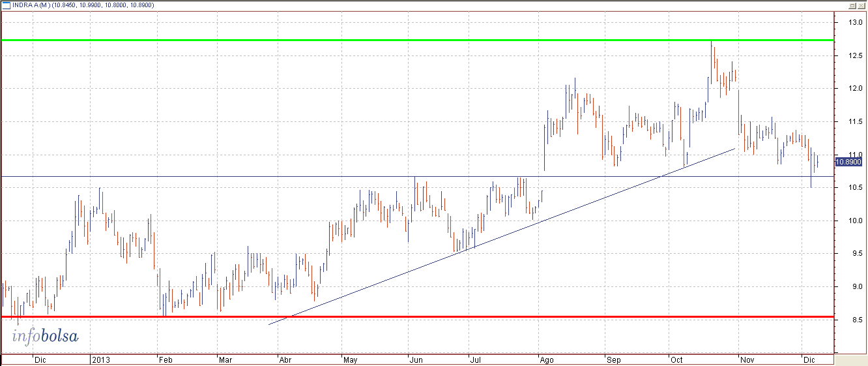
Task: Select the thin blue horizontal line near 10.65
Action: click(x=418, y=176)
